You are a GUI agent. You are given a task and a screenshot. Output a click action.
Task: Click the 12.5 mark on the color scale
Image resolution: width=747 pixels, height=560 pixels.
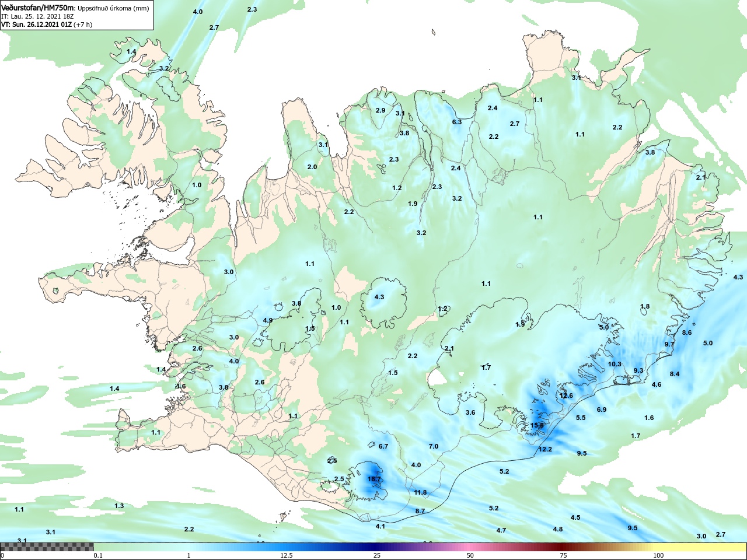[x=287, y=556]
